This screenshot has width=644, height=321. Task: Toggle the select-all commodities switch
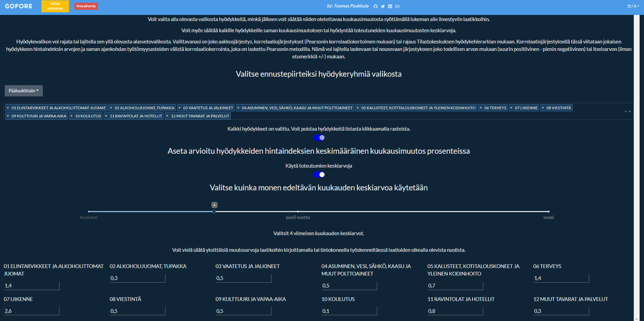pyautogui.click(x=319, y=138)
